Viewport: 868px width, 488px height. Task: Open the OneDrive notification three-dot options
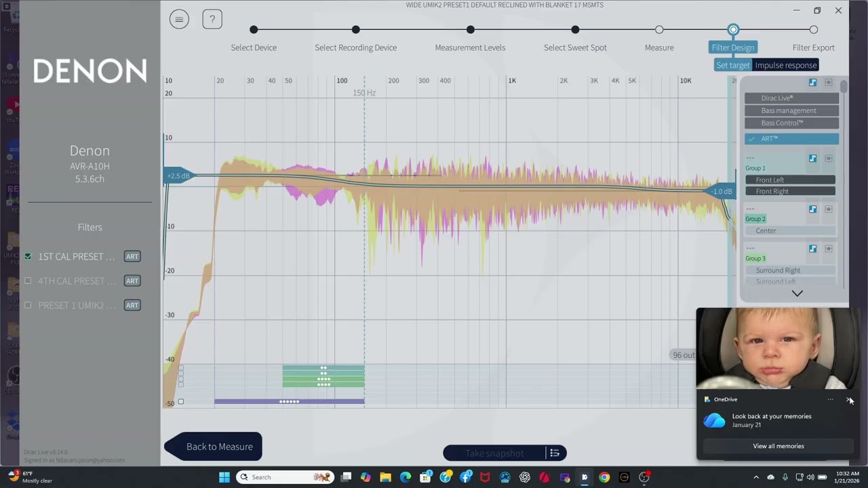pyautogui.click(x=830, y=400)
